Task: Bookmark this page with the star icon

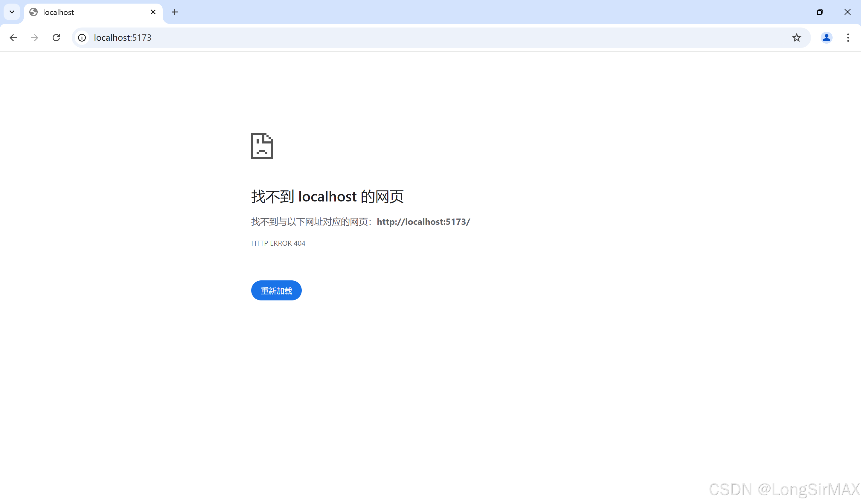Action: (x=796, y=38)
